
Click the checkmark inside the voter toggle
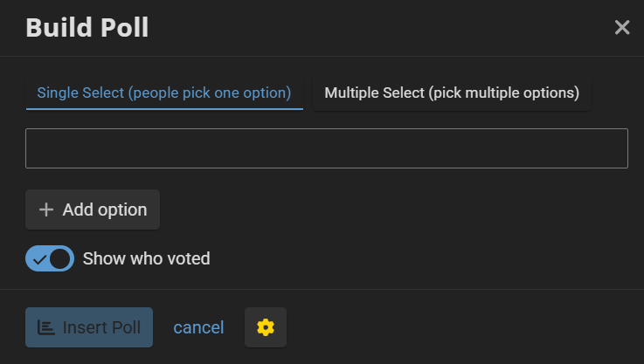tap(39, 259)
